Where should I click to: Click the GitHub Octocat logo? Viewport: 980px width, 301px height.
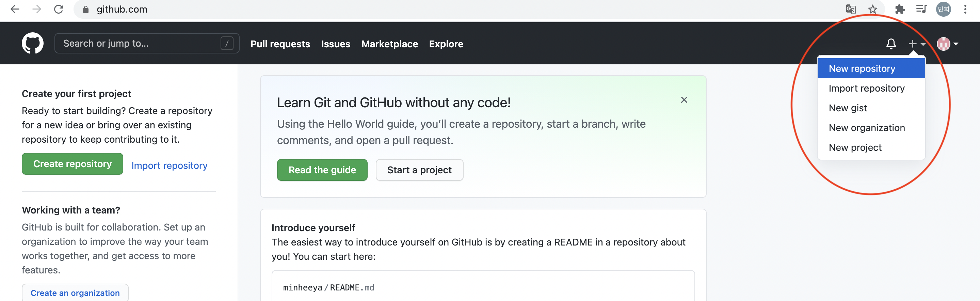click(x=33, y=43)
